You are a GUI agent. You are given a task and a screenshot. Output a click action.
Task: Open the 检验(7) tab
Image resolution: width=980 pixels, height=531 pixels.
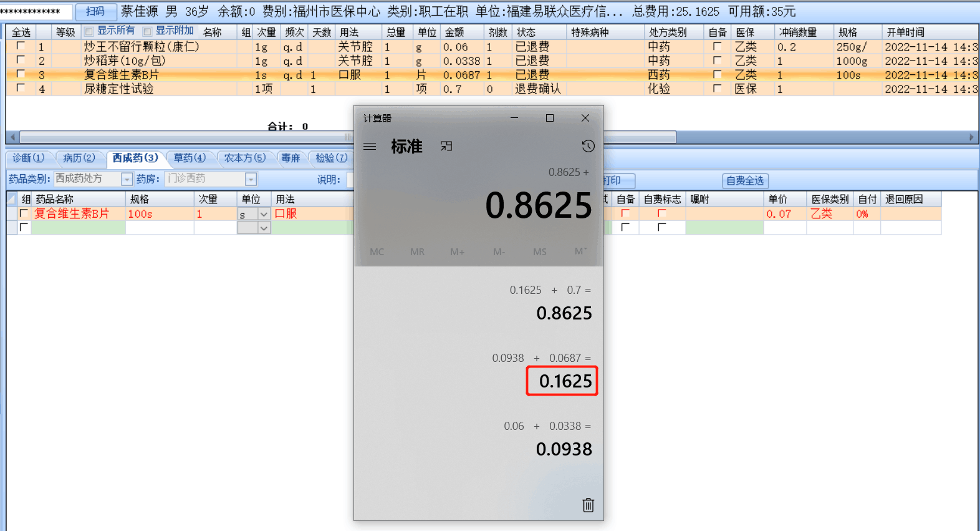332,158
